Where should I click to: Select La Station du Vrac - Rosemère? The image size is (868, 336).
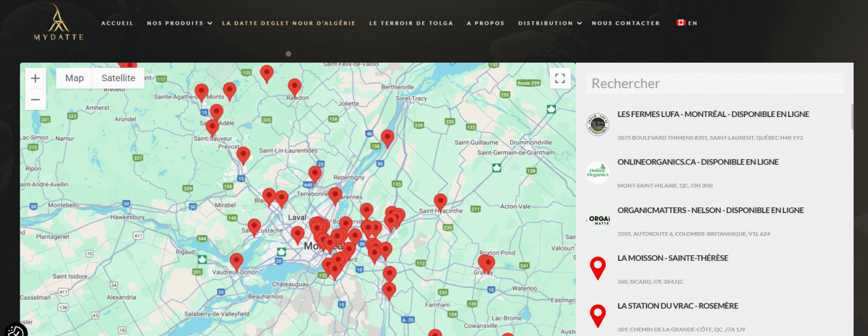678,306
